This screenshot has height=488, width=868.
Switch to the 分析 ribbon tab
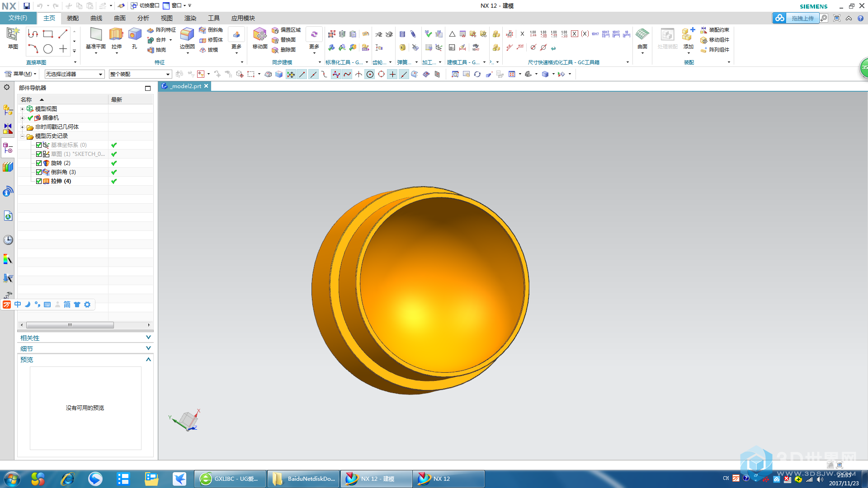pos(143,18)
